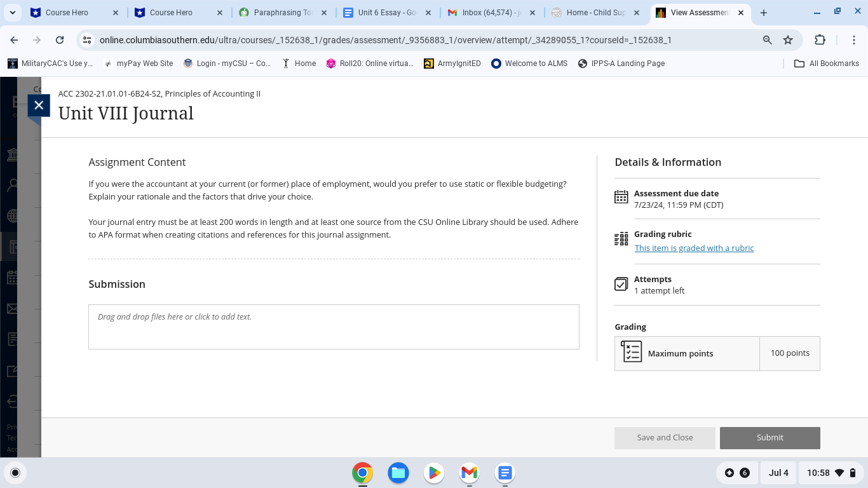Click the Grading rubric grid icon
Image resolution: width=868 pixels, height=488 pixels.
[x=621, y=239]
